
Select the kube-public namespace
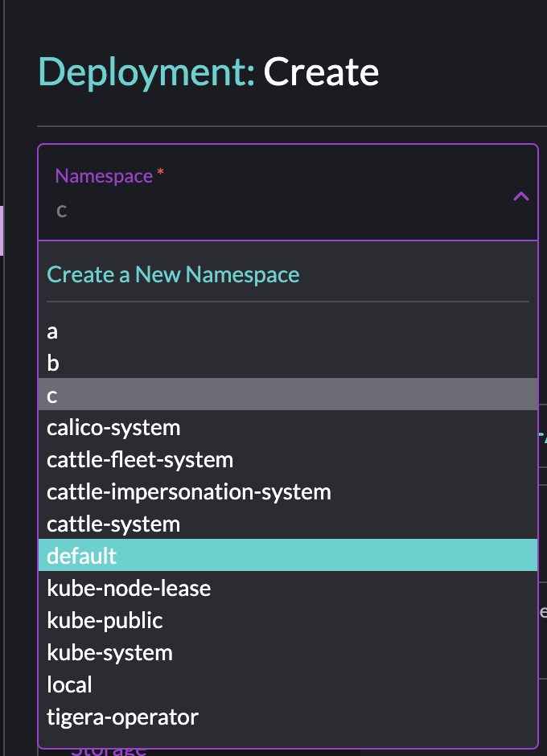pos(105,620)
